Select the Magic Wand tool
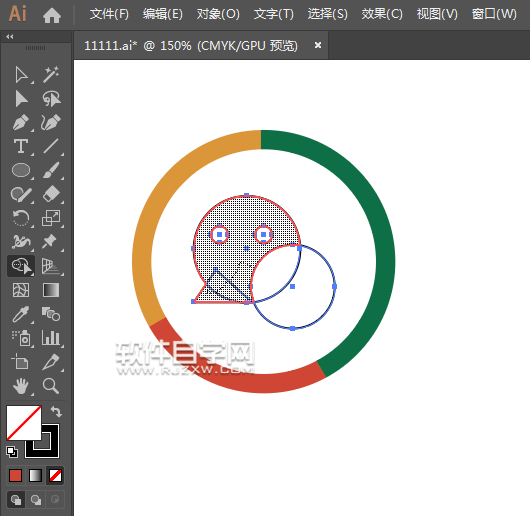Image resolution: width=530 pixels, height=516 pixels. point(51,75)
